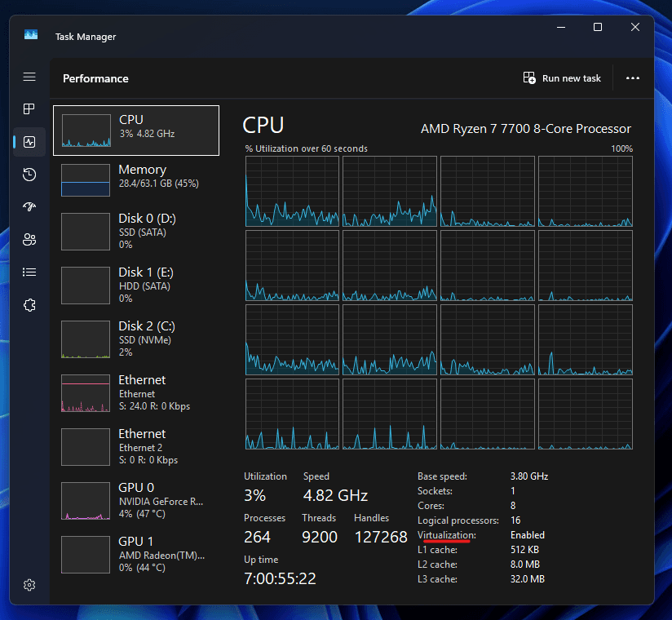
Task: Click the Virtualization Enabled value
Action: (528, 535)
